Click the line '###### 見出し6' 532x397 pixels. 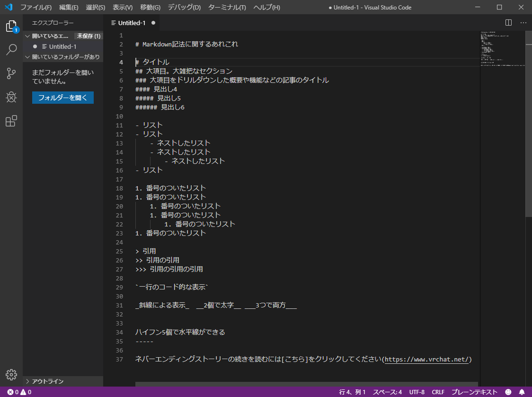pyautogui.click(x=160, y=108)
